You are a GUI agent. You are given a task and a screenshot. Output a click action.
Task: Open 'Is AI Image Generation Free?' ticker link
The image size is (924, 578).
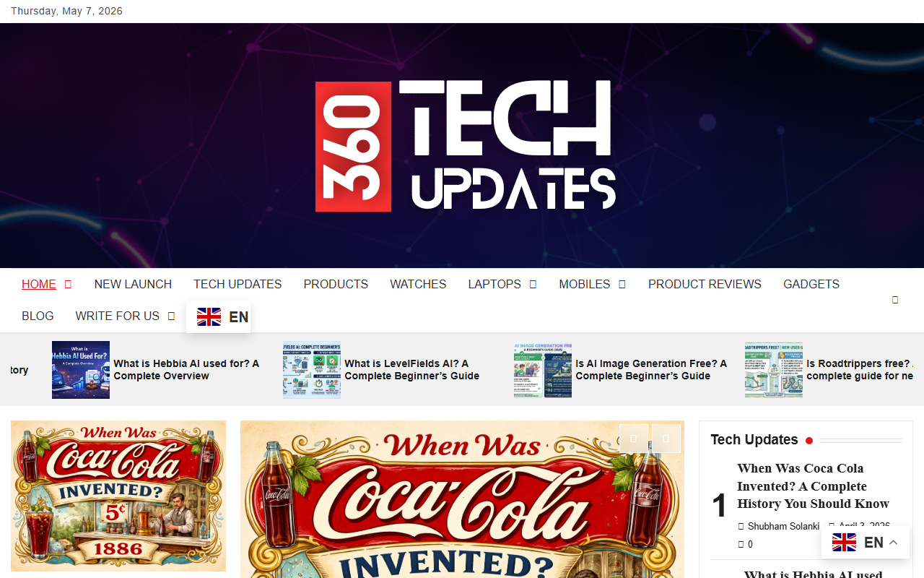click(651, 370)
